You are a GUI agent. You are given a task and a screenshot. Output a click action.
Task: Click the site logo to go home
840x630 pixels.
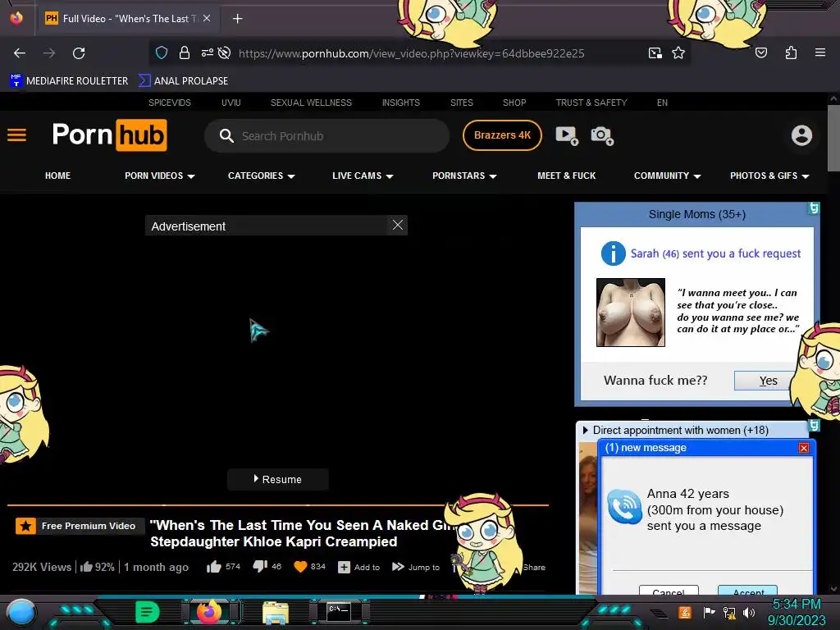110,135
